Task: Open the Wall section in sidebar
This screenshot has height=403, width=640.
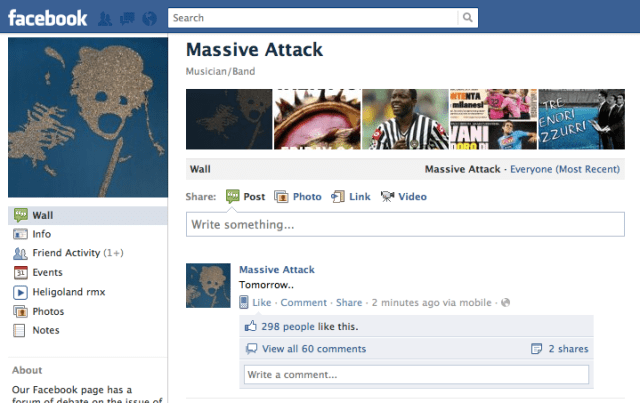Action: pos(42,215)
